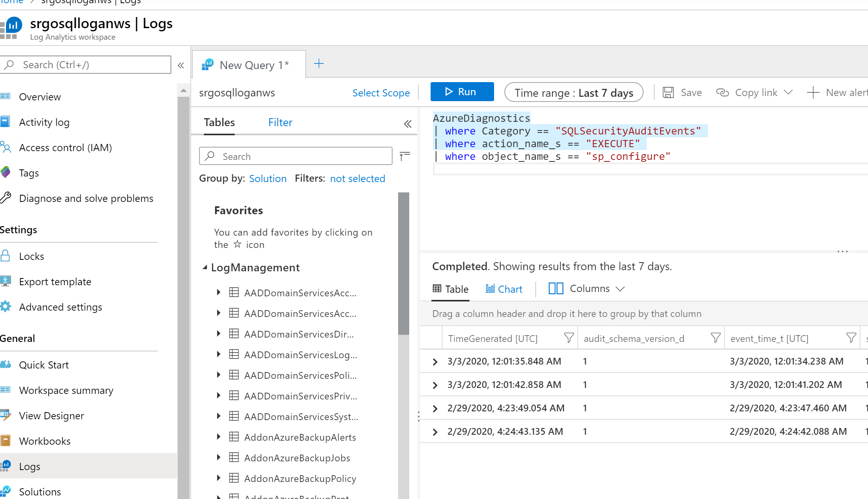Filter the event_time_t [UTC] column
Viewport: 868px width, 499px height.
[851, 338]
